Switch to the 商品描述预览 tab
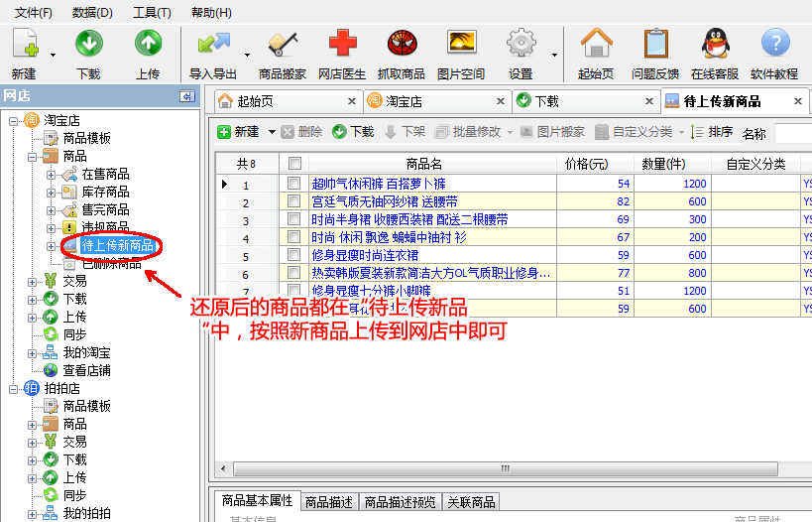The width and height of the screenshot is (812, 522). click(400, 502)
